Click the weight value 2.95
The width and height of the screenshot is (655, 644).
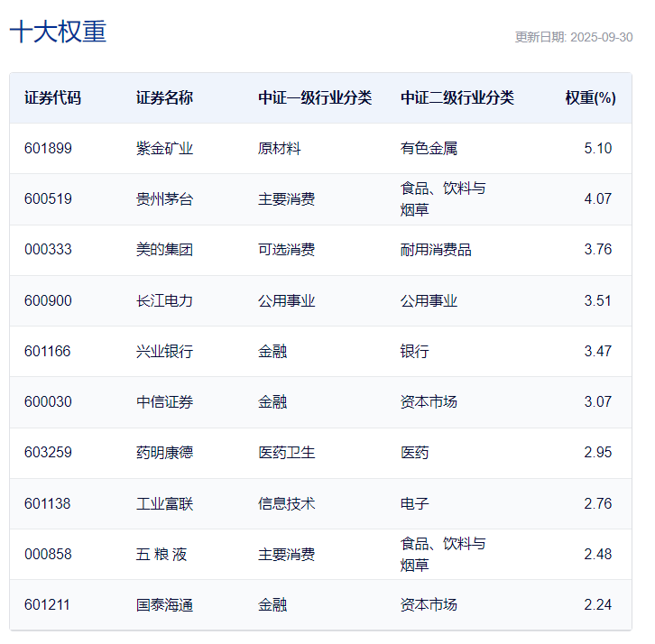click(x=598, y=452)
